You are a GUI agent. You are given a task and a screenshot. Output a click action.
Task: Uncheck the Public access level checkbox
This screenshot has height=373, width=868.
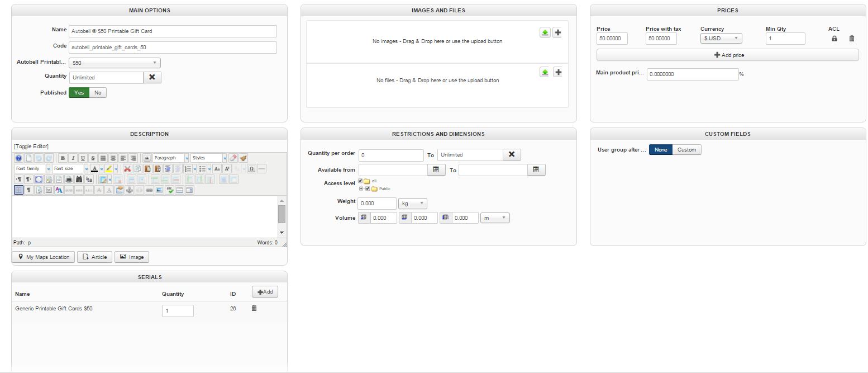point(368,188)
